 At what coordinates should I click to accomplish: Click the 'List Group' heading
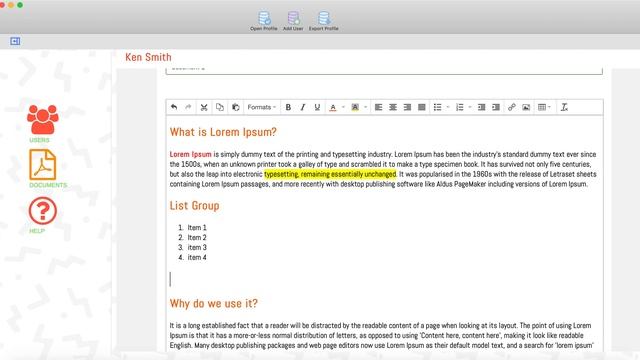pyautogui.click(x=194, y=205)
